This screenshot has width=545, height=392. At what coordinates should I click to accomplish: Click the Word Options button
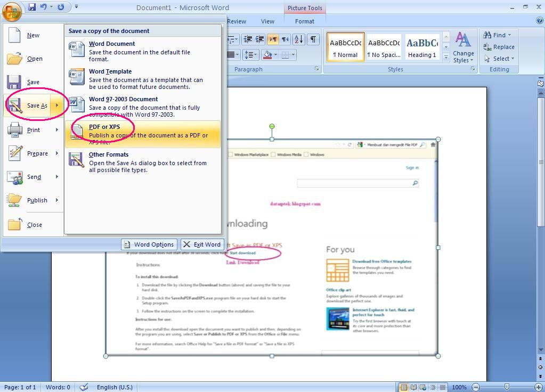point(149,244)
